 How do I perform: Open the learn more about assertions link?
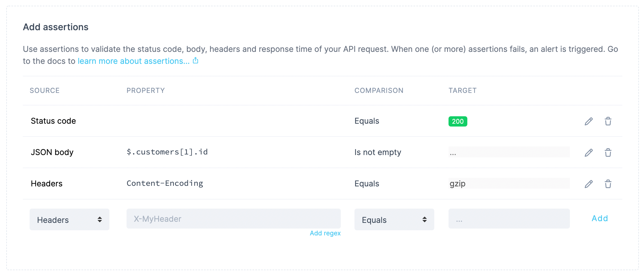[x=133, y=61]
